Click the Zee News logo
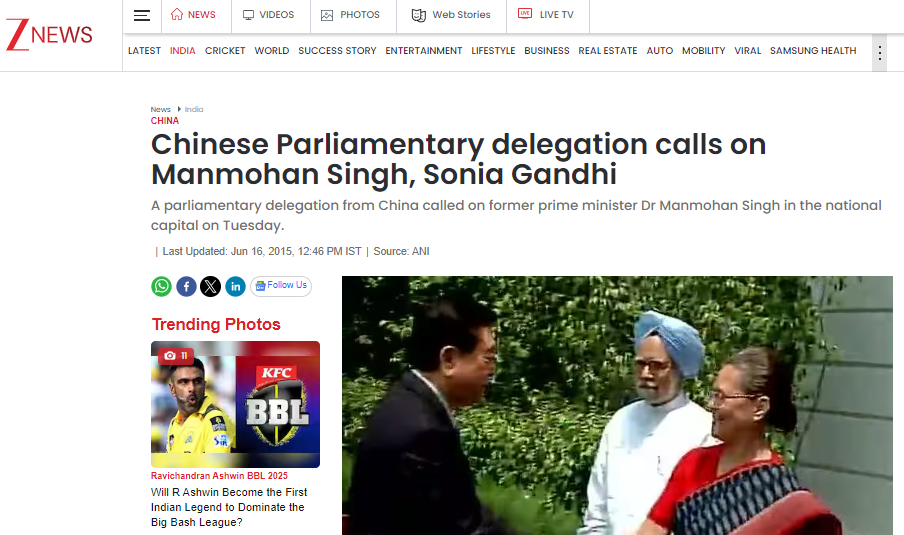904x535 pixels. (49, 35)
